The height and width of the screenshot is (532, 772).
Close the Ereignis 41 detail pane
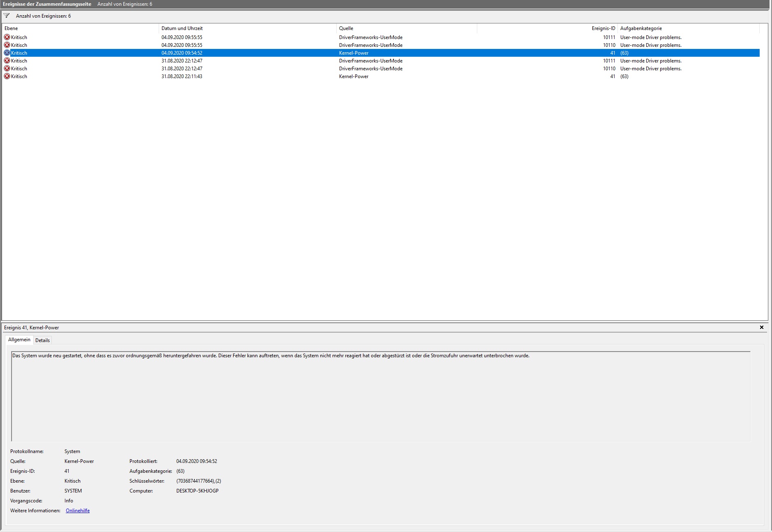click(761, 327)
